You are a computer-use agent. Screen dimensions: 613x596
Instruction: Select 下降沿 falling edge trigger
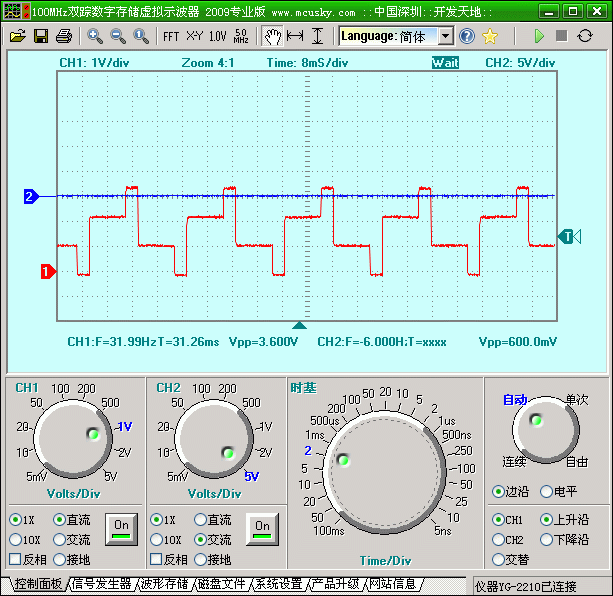coord(546,540)
